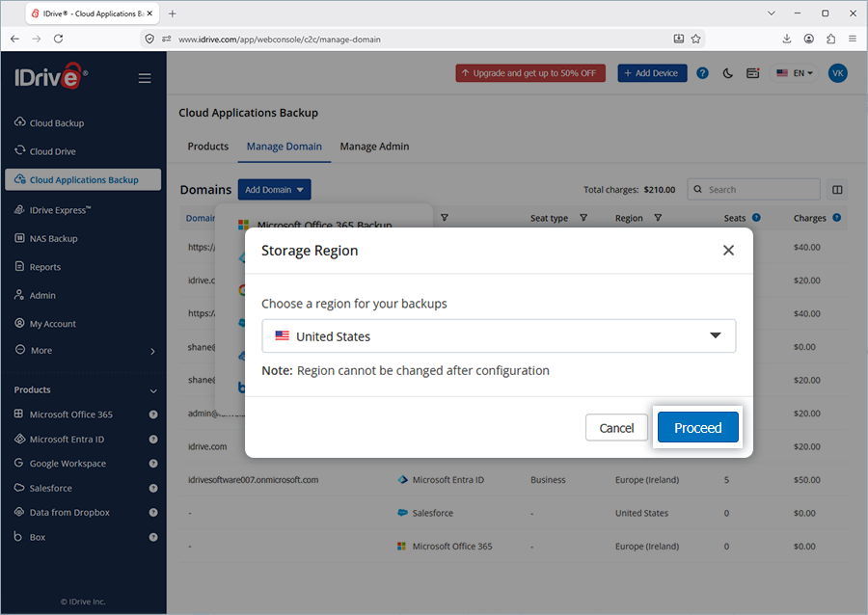Click the Charges info icon
This screenshot has height=615, width=868.
tap(836, 218)
